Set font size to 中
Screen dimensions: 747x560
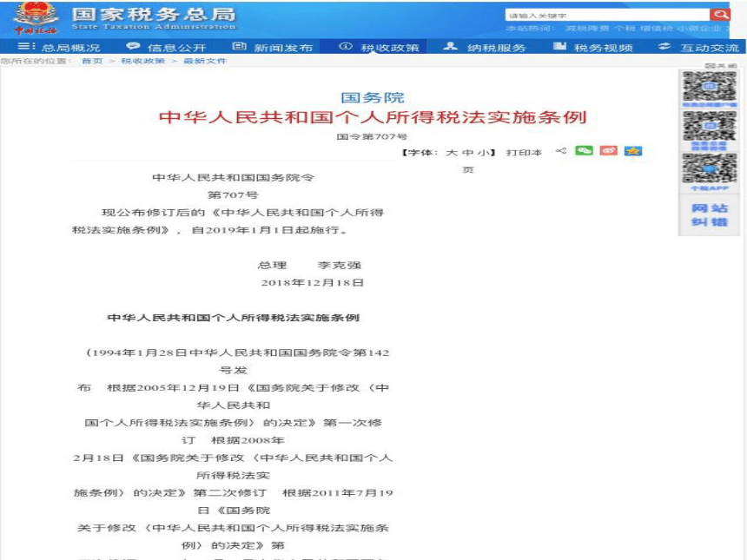click(468, 153)
